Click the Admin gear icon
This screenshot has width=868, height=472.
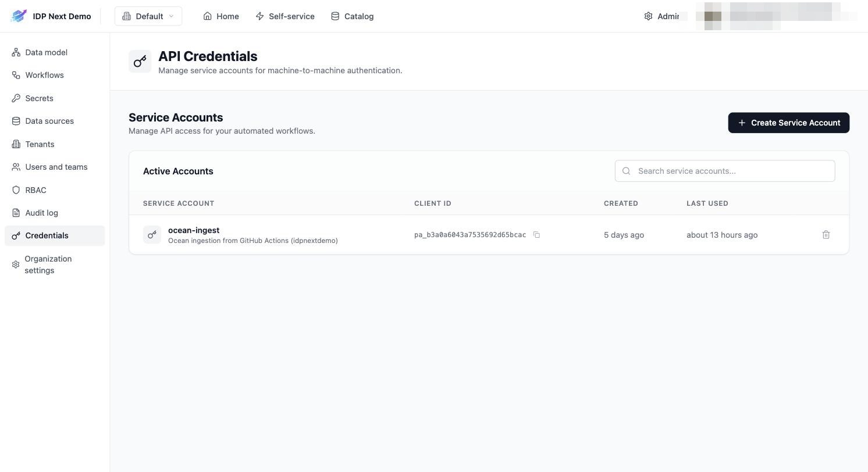(x=648, y=16)
